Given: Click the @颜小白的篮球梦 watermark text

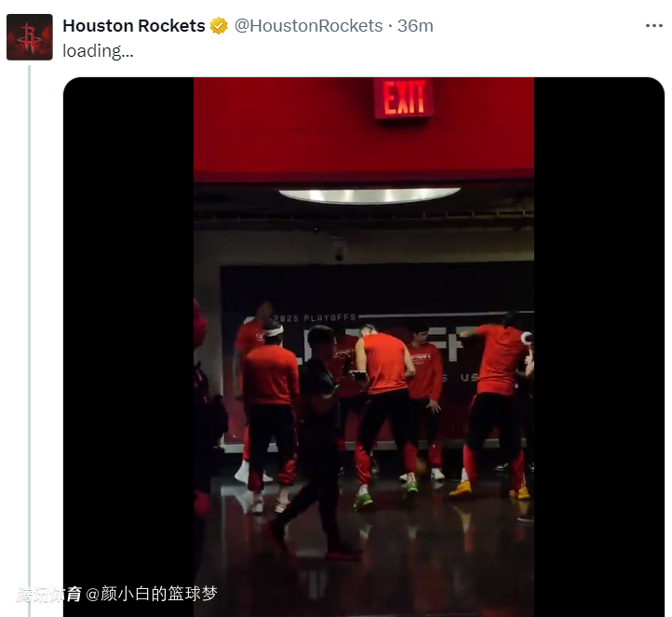Looking at the screenshot, I should (152, 594).
